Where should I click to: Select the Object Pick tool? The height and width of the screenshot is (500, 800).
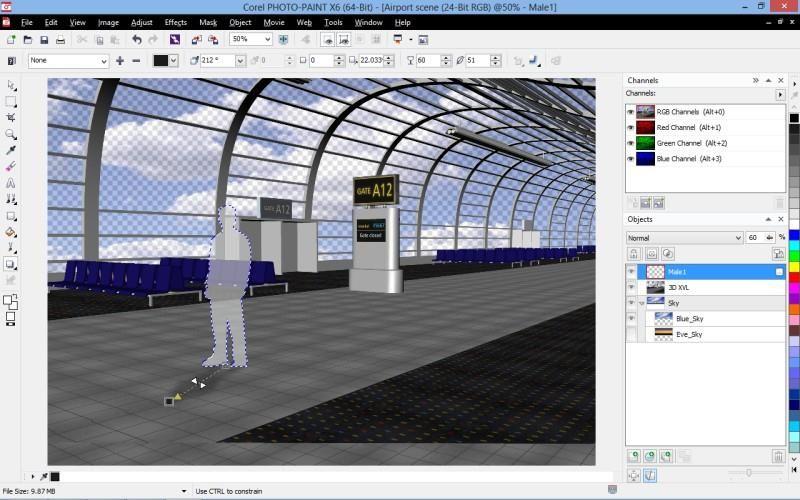(11, 86)
